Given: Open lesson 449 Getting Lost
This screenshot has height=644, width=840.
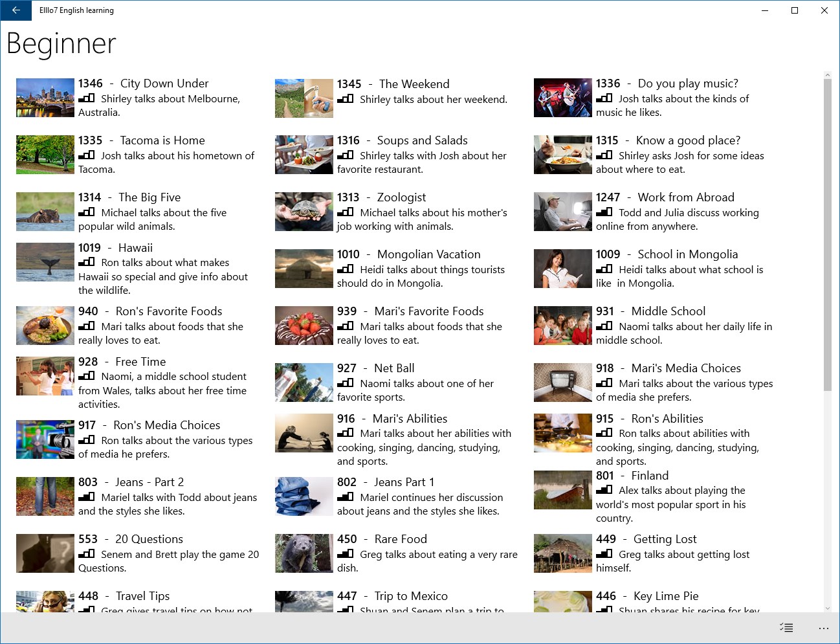Looking at the screenshot, I should coord(665,539).
